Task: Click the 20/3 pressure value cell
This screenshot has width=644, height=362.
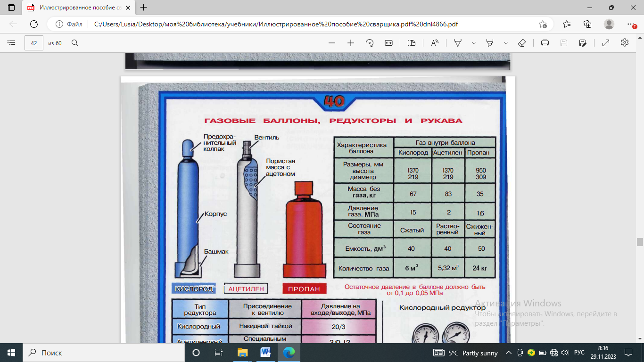Action: point(339,326)
